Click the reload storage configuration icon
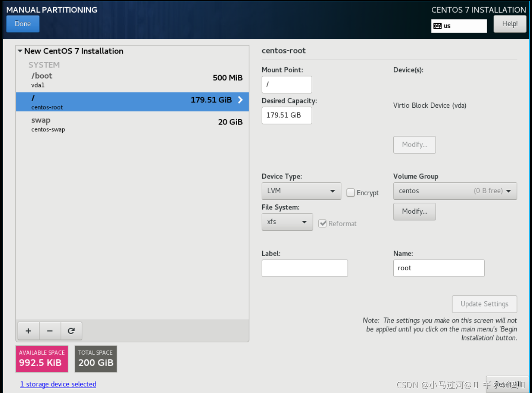The image size is (532, 393). coord(71,331)
